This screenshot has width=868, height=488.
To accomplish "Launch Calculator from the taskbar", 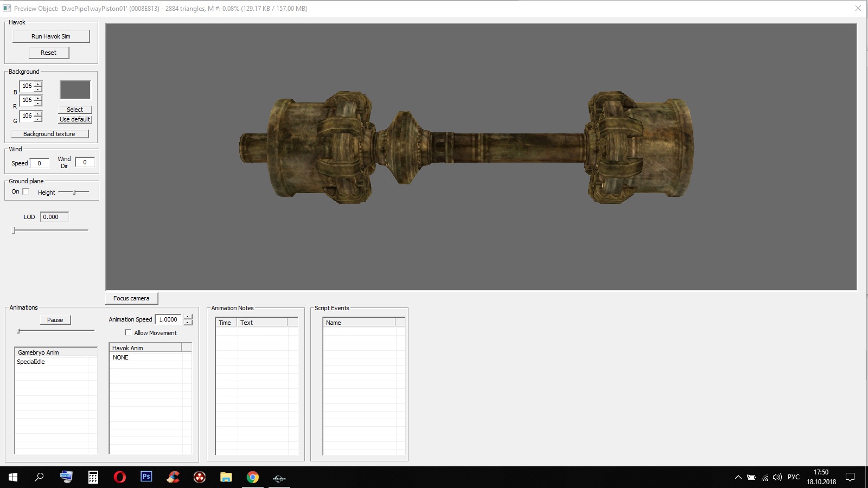I will (x=93, y=477).
